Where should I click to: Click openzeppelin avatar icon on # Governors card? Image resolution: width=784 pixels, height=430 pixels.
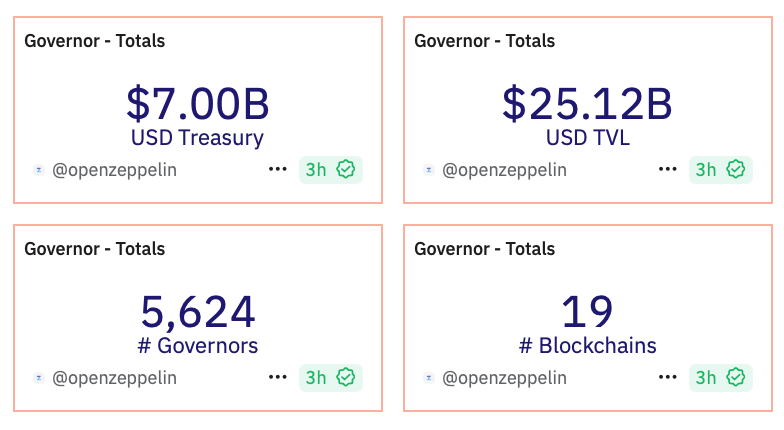pos(39,378)
